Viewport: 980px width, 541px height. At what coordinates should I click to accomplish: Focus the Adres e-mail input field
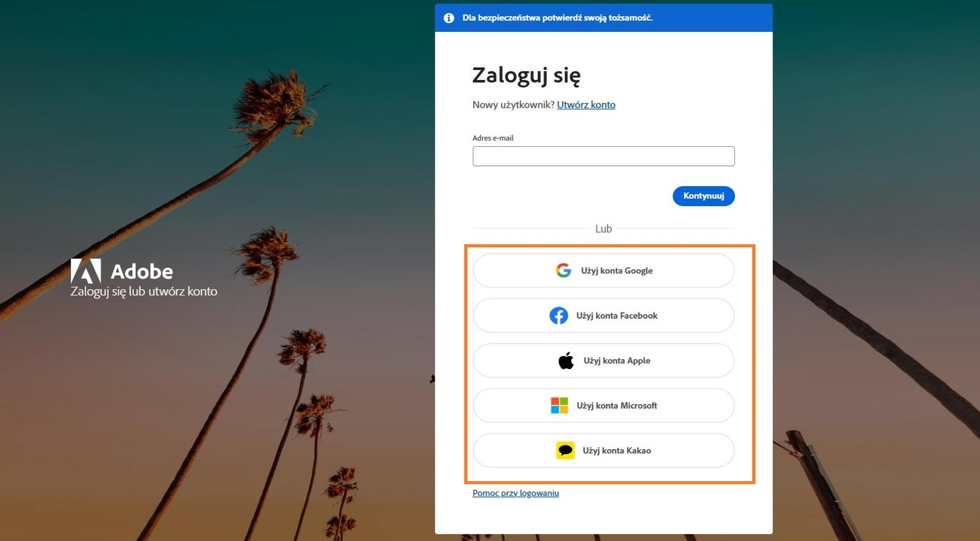603,156
